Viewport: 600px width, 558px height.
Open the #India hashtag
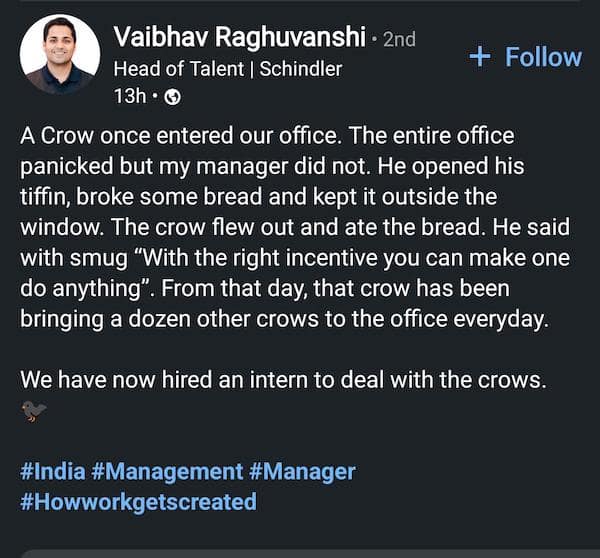coord(51,470)
